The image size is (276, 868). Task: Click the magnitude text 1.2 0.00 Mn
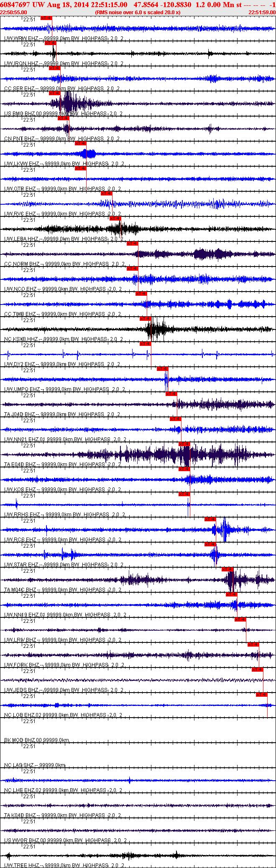tap(215, 5)
